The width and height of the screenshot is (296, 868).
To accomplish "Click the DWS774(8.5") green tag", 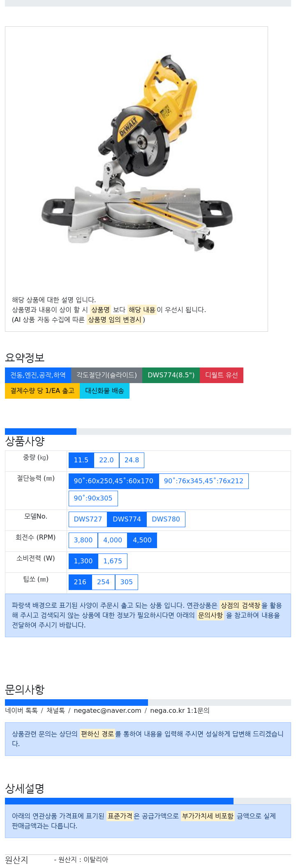I will click(171, 375).
